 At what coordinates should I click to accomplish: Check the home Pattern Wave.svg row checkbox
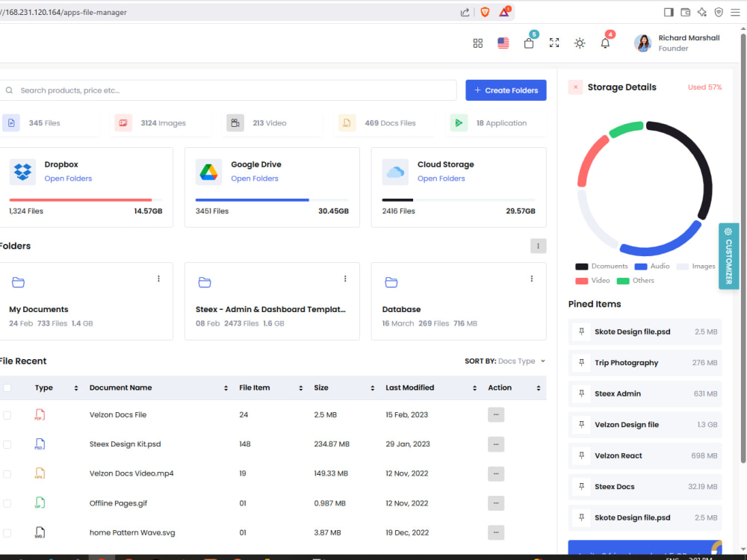pos(7,533)
